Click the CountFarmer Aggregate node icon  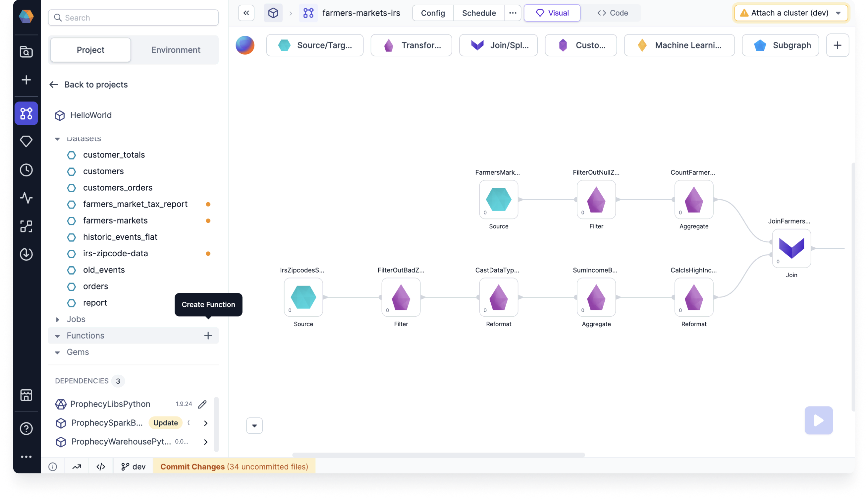coord(693,199)
